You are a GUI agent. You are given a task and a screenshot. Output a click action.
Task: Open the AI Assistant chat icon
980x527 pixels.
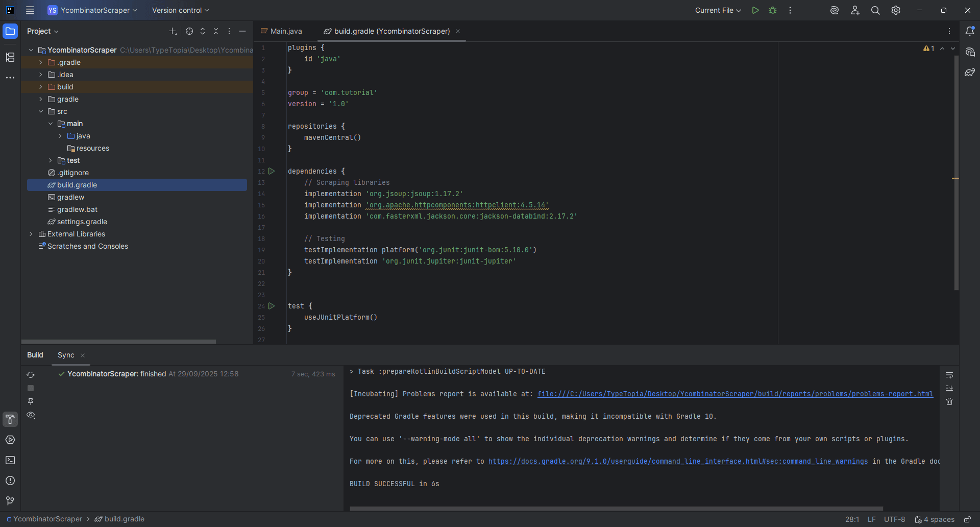pos(970,52)
